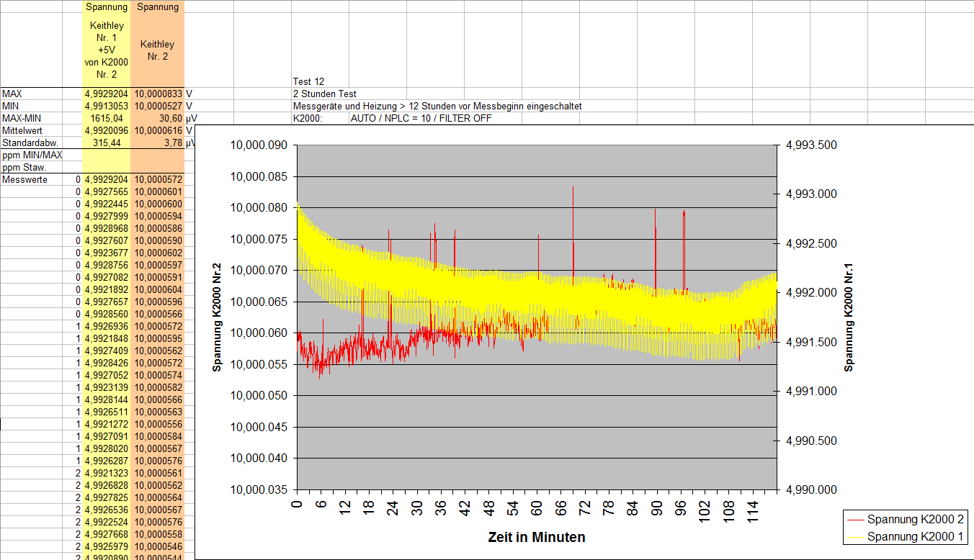Click the "AUTO / NPLC = 10 / FILTER OFF" cell

421,118
